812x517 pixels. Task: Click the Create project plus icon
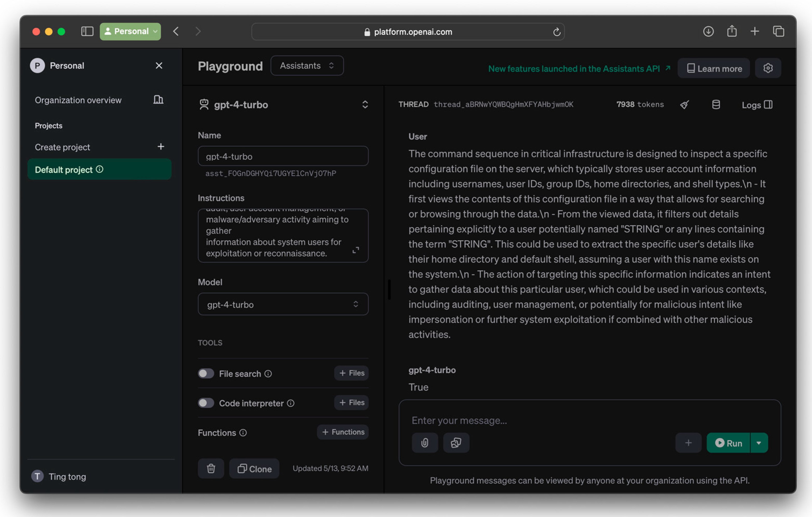pos(161,146)
